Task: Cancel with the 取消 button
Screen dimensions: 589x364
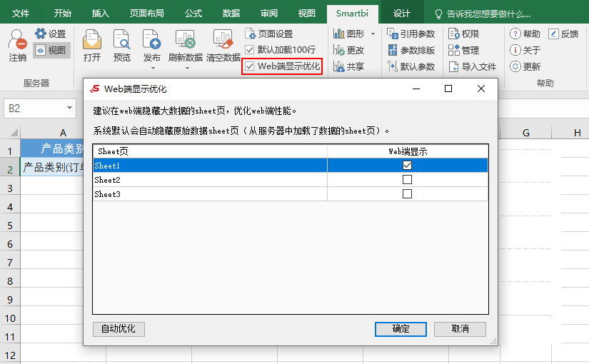Action: click(460, 329)
